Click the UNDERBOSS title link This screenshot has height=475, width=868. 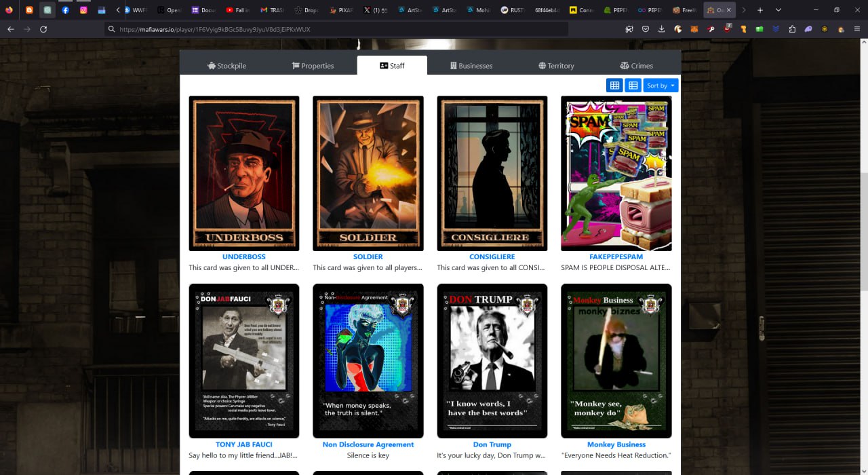coord(244,257)
